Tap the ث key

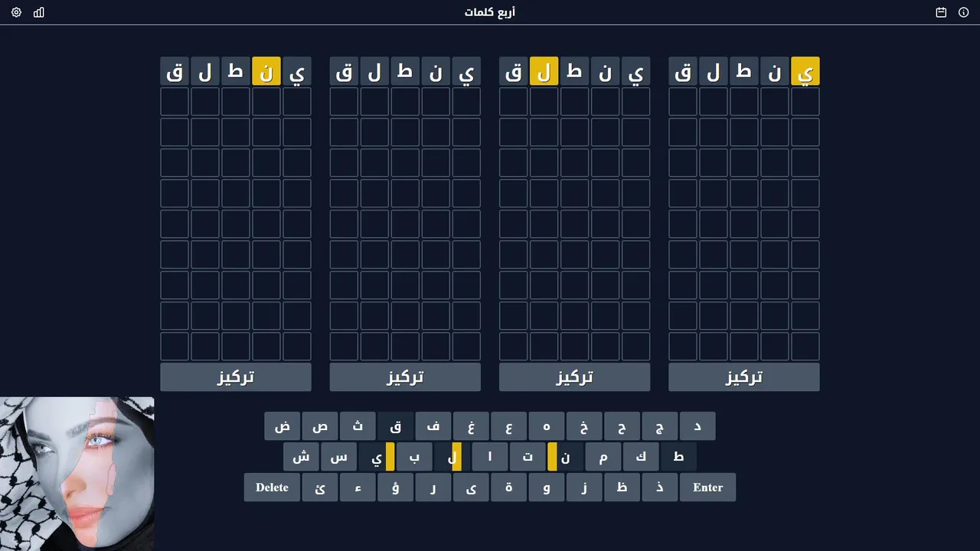[x=358, y=426]
